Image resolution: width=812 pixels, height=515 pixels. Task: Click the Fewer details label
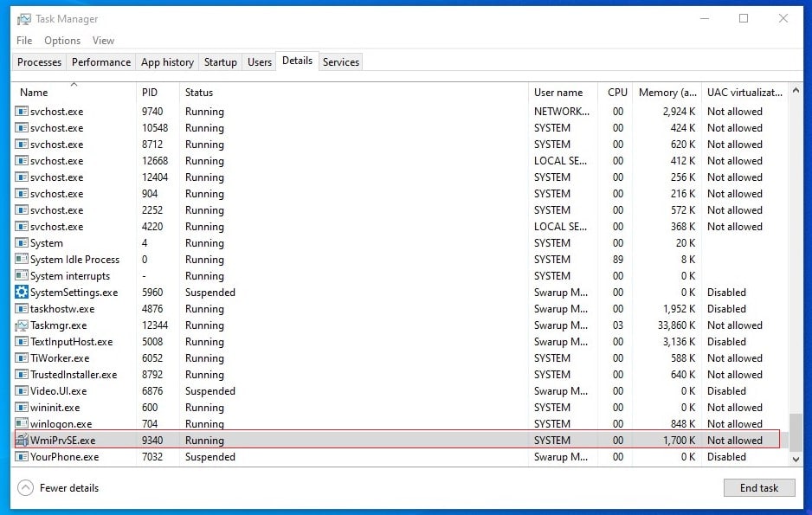tap(69, 487)
